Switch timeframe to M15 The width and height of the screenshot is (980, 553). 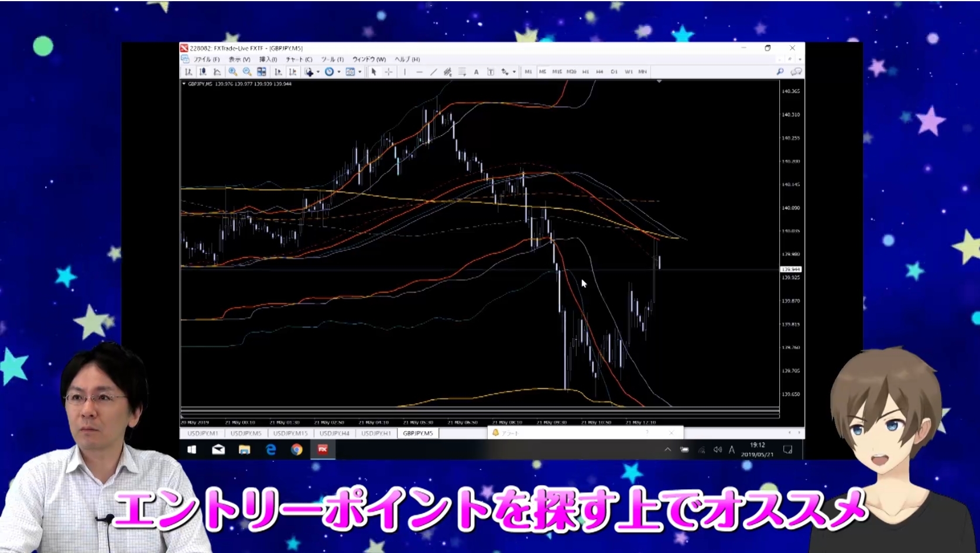pos(557,71)
